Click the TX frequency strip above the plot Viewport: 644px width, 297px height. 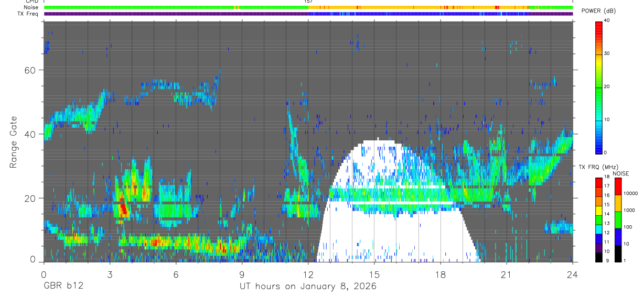[x=308, y=14]
